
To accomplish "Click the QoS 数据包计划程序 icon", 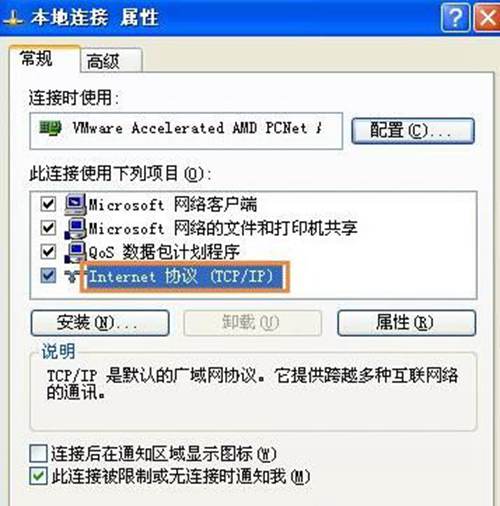I will (75, 252).
